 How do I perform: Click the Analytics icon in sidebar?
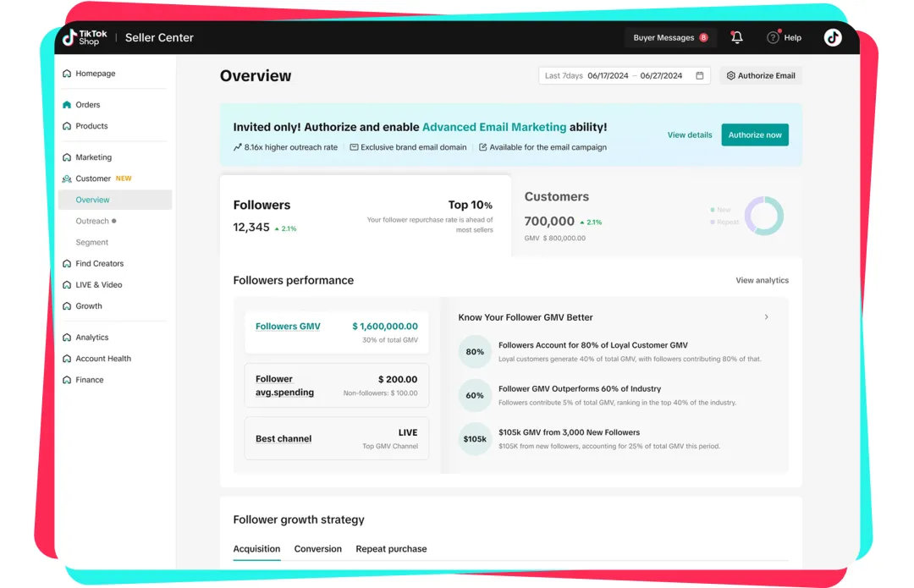point(67,338)
